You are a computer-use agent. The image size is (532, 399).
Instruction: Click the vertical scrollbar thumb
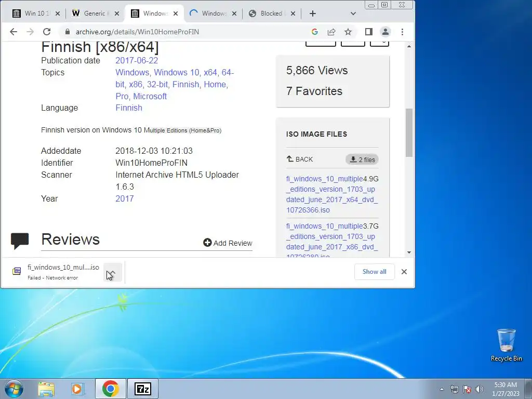click(409, 132)
